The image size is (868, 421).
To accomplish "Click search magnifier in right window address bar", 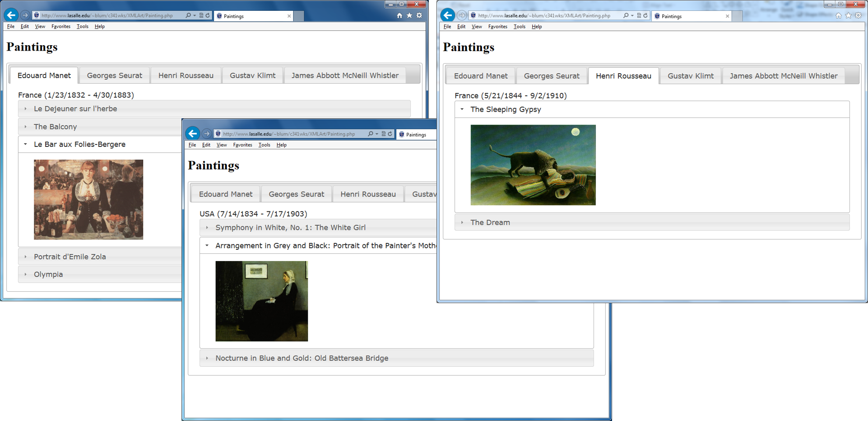I will point(626,15).
